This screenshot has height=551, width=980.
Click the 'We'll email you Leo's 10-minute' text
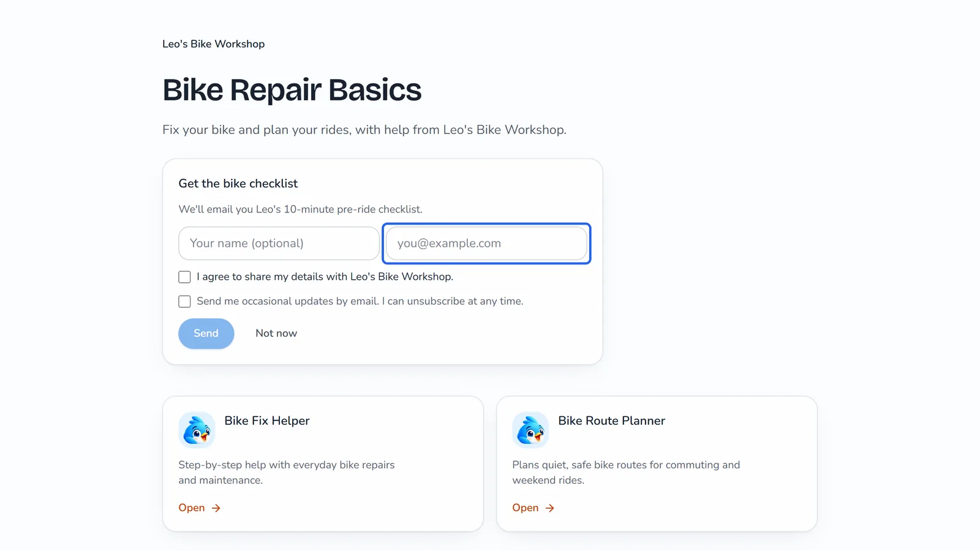(301, 209)
